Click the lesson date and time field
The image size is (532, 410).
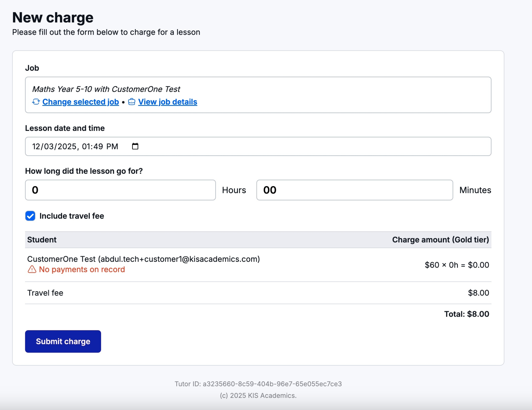tap(258, 146)
